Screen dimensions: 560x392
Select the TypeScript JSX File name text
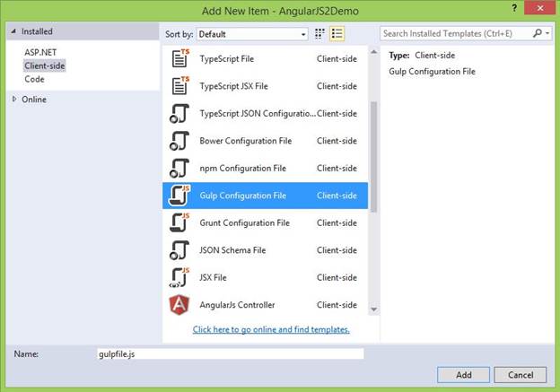point(233,86)
